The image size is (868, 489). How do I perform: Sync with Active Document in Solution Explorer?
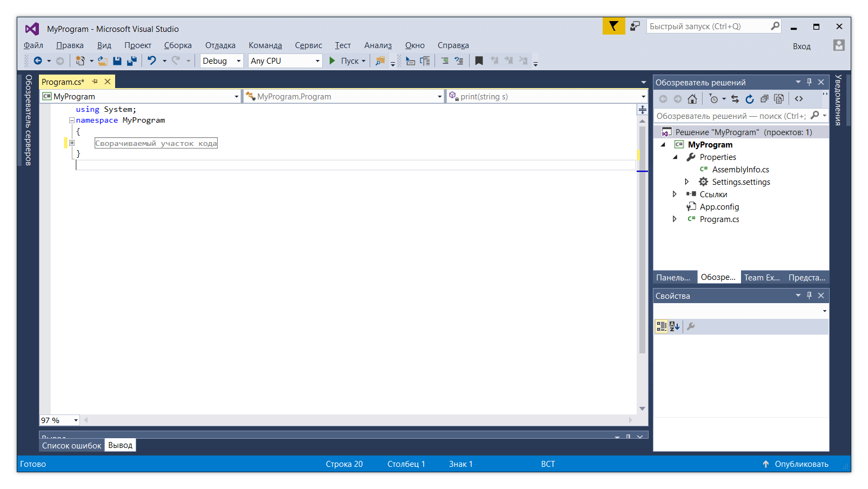click(735, 99)
